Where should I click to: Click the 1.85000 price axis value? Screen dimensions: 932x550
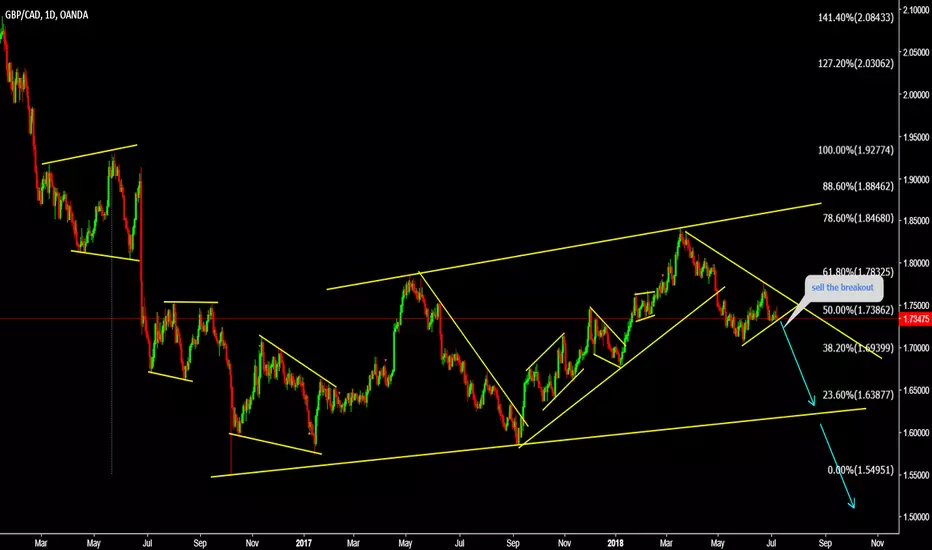point(916,221)
